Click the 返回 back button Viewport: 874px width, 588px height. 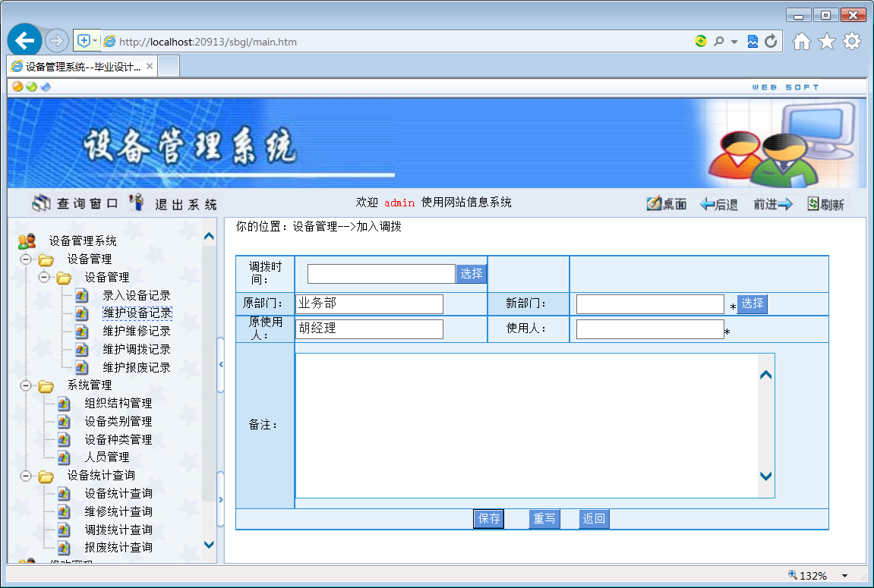tap(594, 518)
